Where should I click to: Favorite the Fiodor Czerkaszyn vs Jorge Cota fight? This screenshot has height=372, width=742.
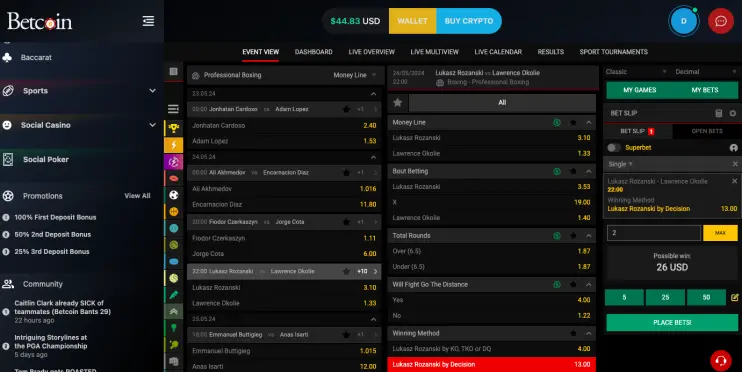346,222
